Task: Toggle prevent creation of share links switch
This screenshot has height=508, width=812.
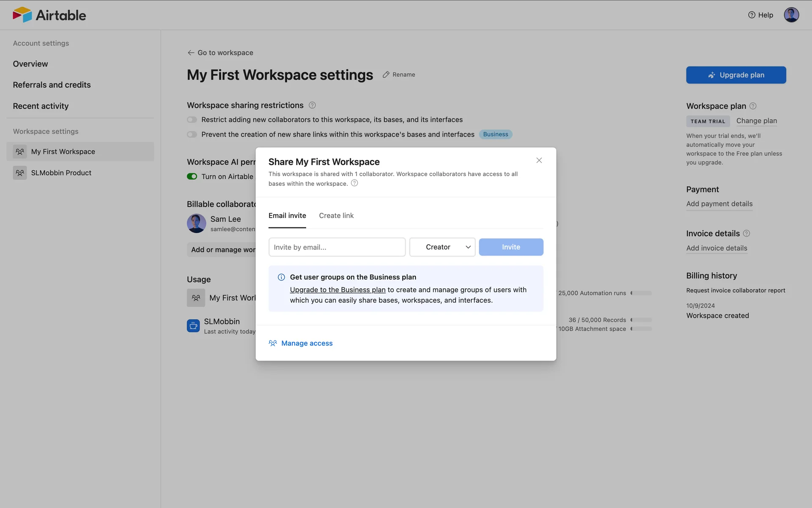Action: click(x=192, y=135)
